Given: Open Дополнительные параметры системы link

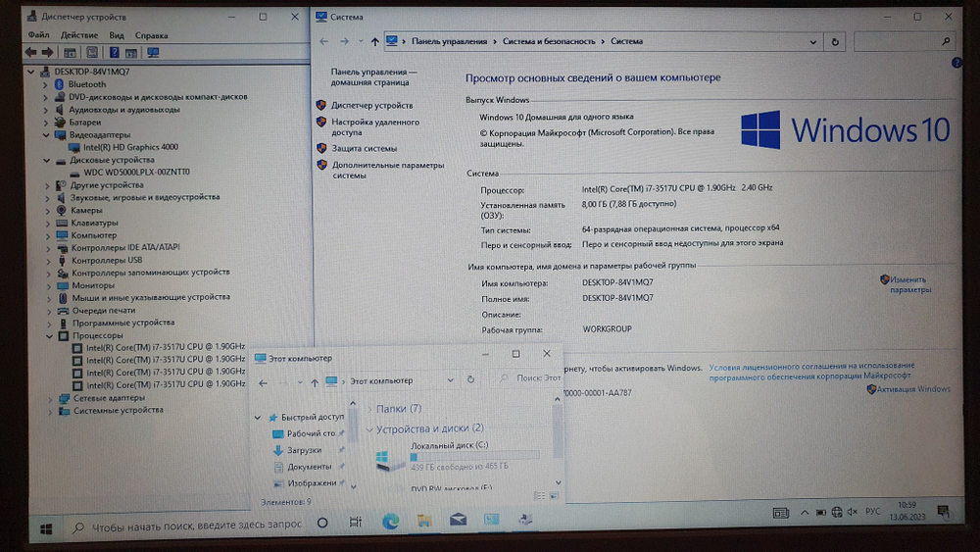Looking at the screenshot, I should (x=387, y=170).
